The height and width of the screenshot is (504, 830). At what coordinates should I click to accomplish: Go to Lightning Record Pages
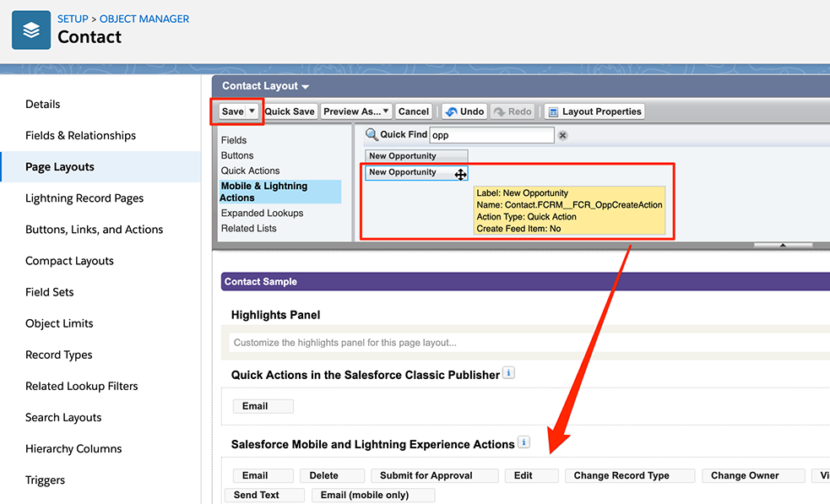pos(84,198)
